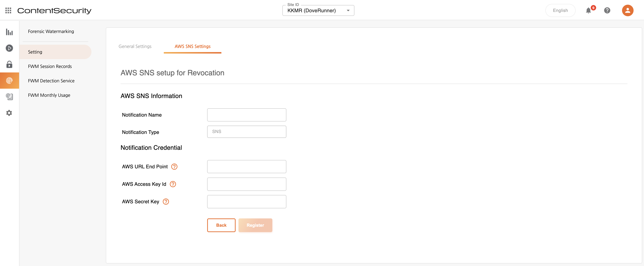This screenshot has height=266, width=644.
Task: Click the gear settings sidebar icon
Action: point(9,113)
